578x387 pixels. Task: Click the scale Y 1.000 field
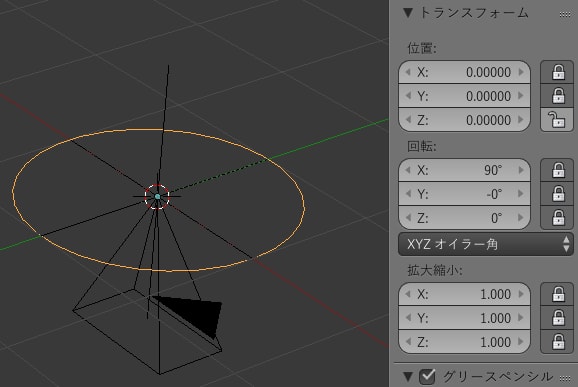coord(464,318)
